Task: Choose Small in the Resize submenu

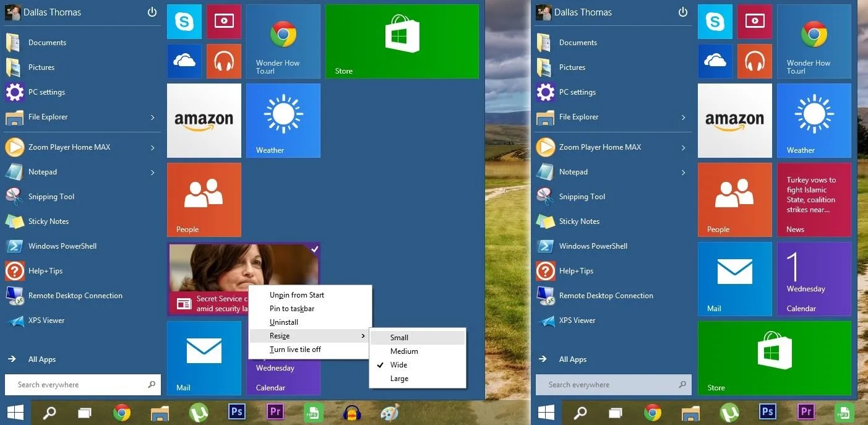Action: pyautogui.click(x=417, y=338)
